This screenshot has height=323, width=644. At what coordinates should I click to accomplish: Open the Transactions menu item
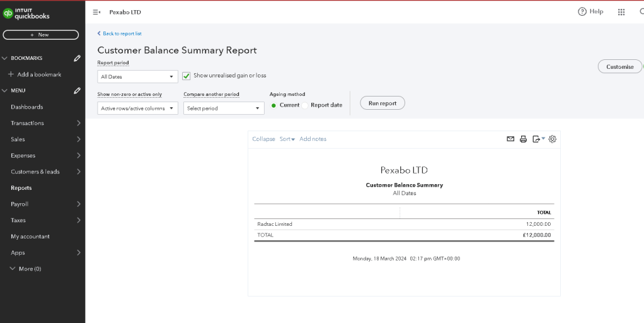[27, 123]
